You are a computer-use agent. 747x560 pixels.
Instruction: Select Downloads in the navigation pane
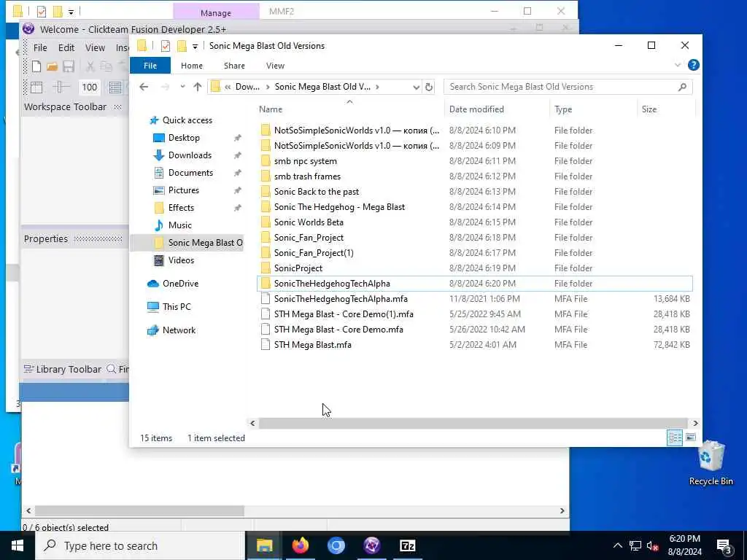(190, 155)
